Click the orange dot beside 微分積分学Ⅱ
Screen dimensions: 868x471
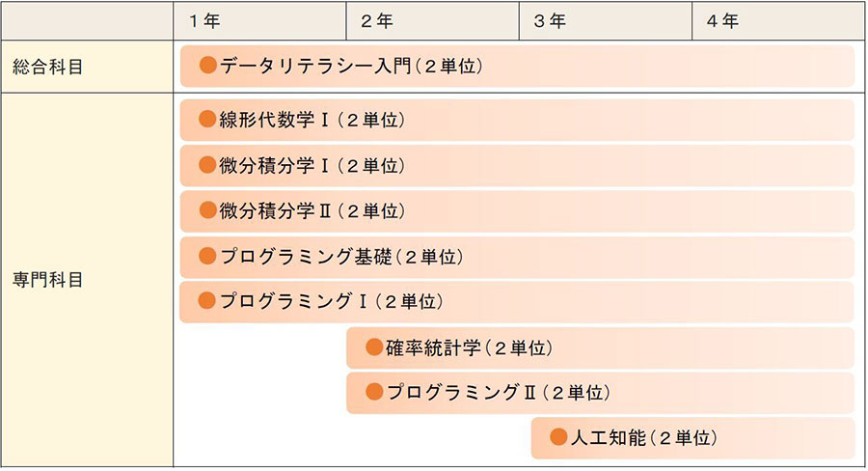click(x=207, y=210)
